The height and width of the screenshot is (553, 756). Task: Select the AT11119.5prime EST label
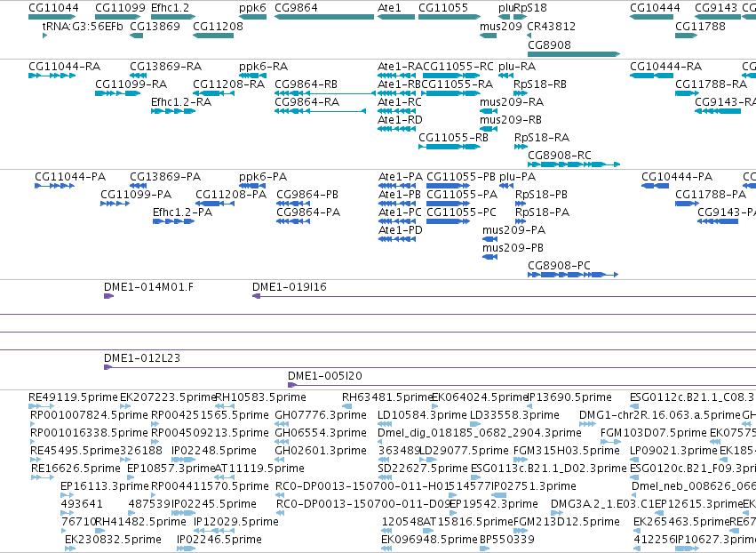click(x=259, y=469)
